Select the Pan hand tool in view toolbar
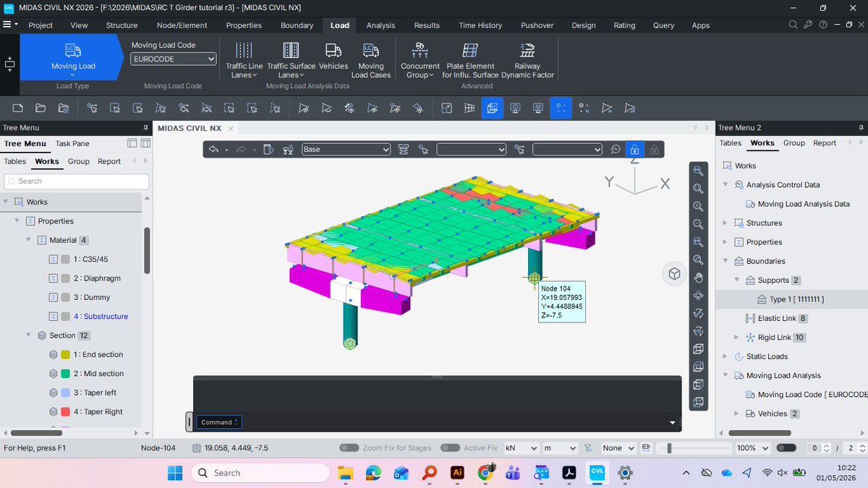The height and width of the screenshot is (488, 868). pos(698,278)
